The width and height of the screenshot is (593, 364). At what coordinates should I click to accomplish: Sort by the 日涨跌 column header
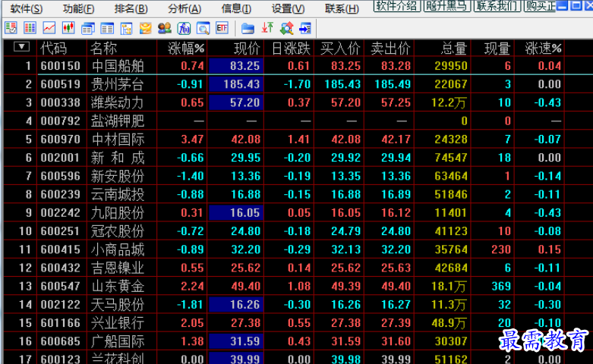292,49
